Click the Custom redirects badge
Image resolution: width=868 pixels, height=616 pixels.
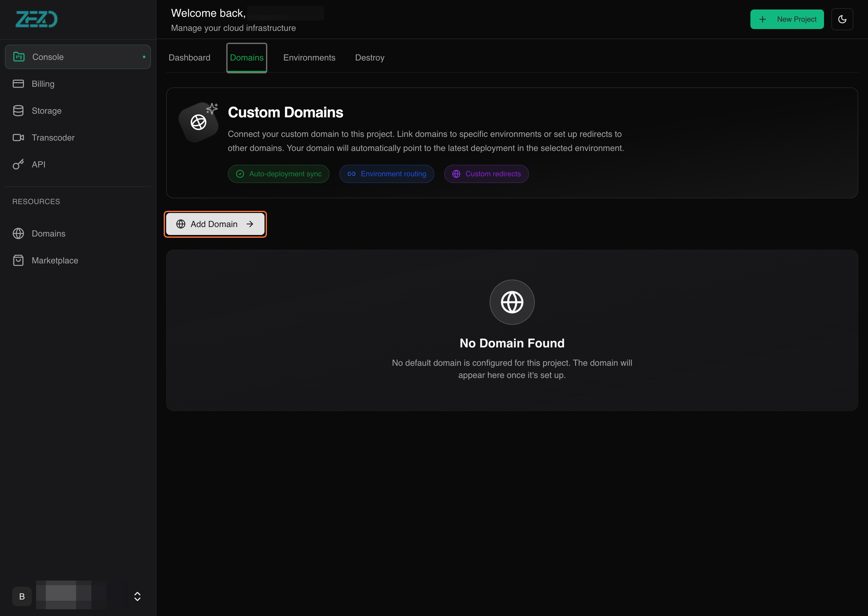486,174
